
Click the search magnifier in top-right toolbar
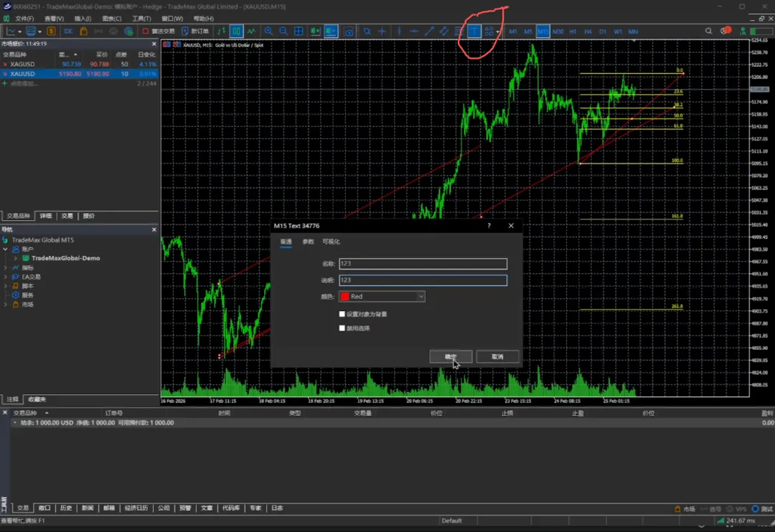pyautogui.click(x=709, y=32)
